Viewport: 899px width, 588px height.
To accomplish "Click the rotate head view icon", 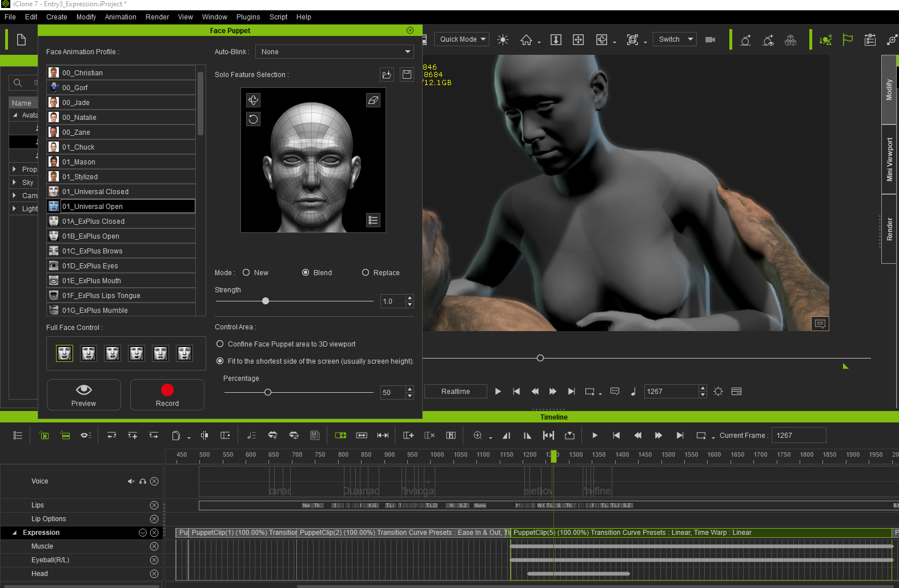I will tap(253, 100).
